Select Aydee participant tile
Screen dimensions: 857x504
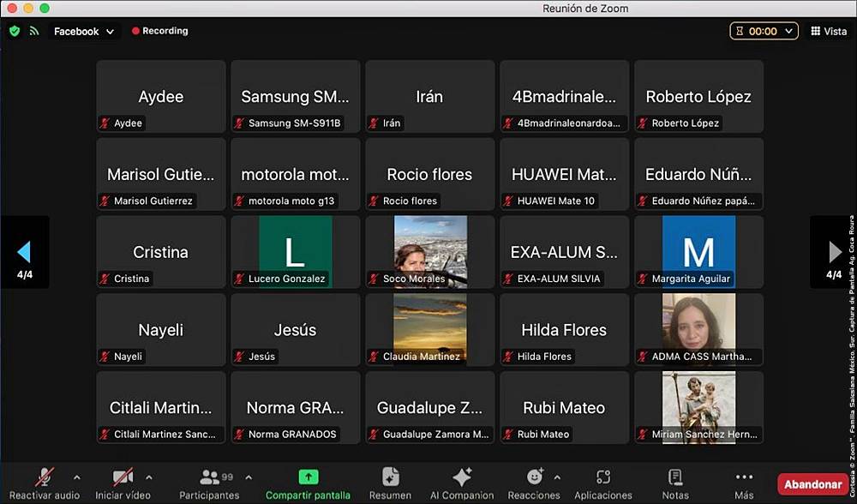[x=161, y=96]
